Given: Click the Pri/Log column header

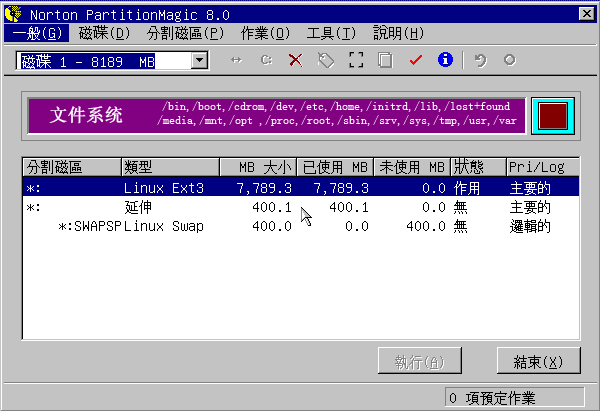Looking at the screenshot, I should click(543, 167).
